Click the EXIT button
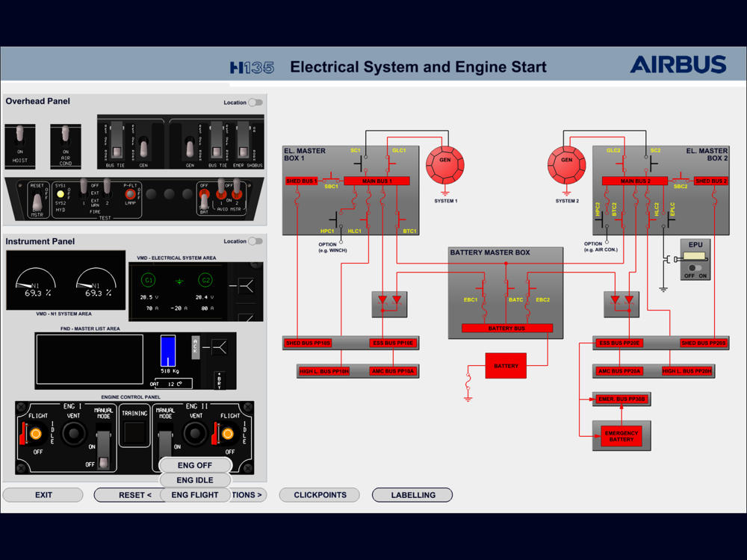The image size is (747, 560). pos(43,495)
